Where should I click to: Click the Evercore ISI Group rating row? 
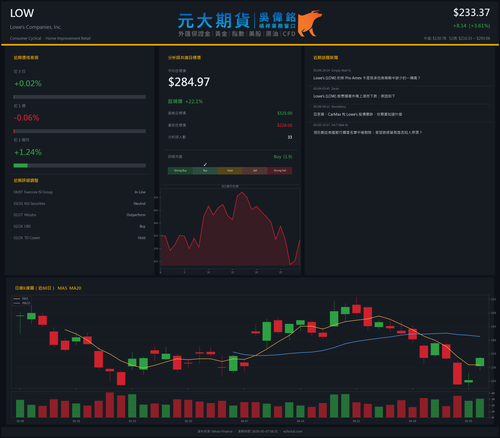pos(80,192)
